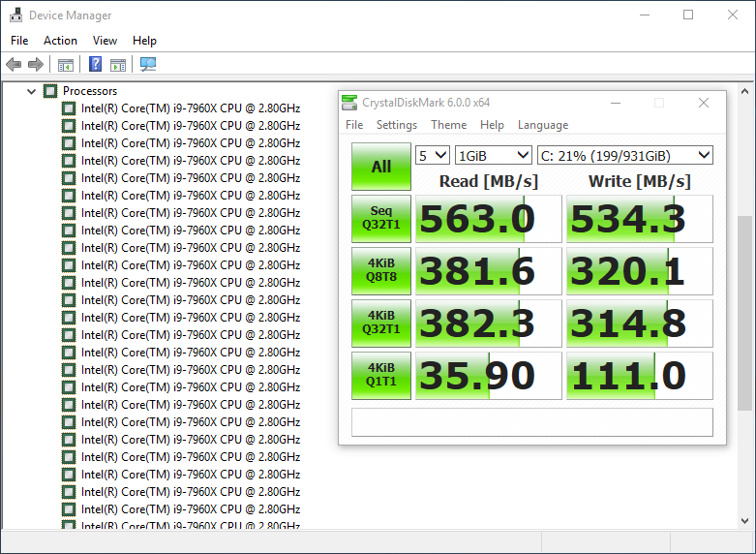Click the empty comment field in CrystalDiskMark
Screen dimensions: 756x554
531,422
